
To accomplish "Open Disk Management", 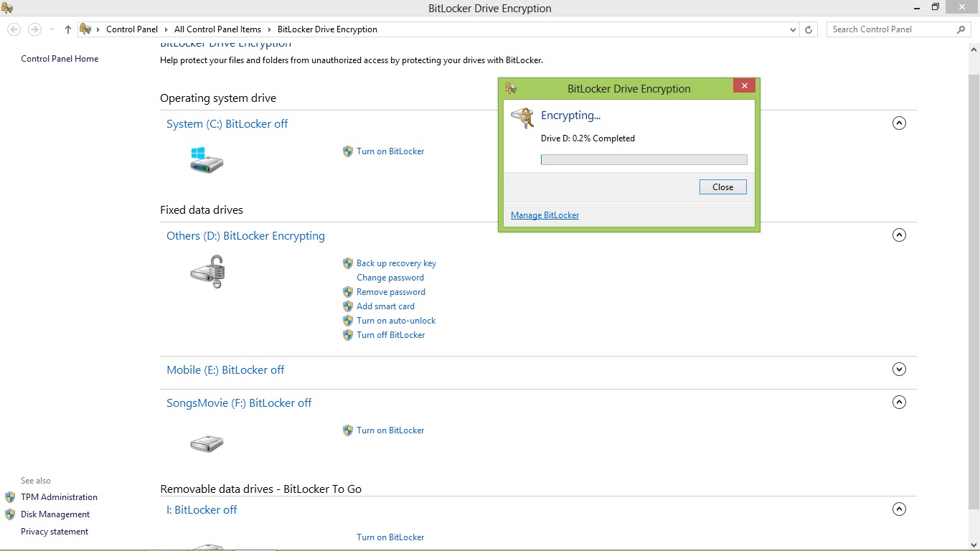I will [55, 514].
